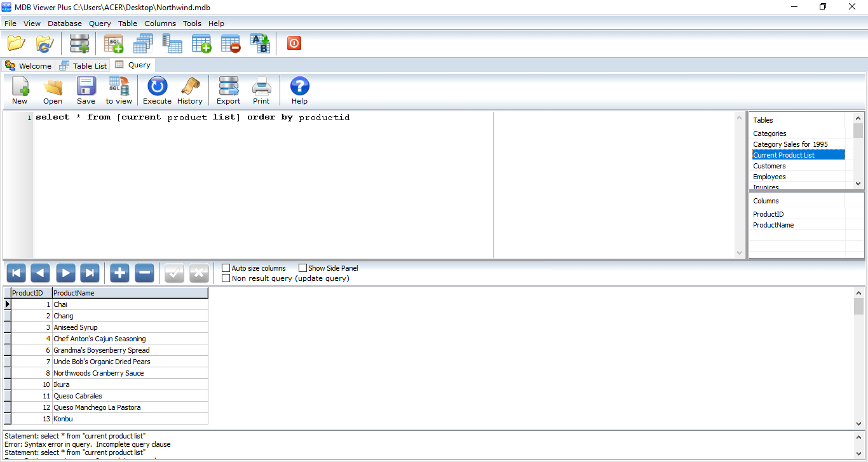Open the Columns menu
The width and height of the screenshot is (868, 462).
pyautogui.click(x=160, y=24)
